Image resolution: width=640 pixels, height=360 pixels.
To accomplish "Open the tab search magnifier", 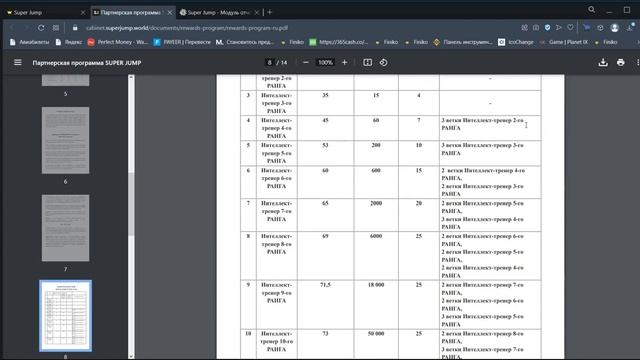I will 591,9.
